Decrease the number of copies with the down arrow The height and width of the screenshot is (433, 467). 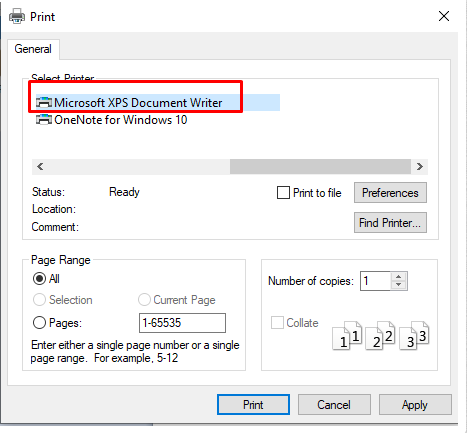point(398,285)
